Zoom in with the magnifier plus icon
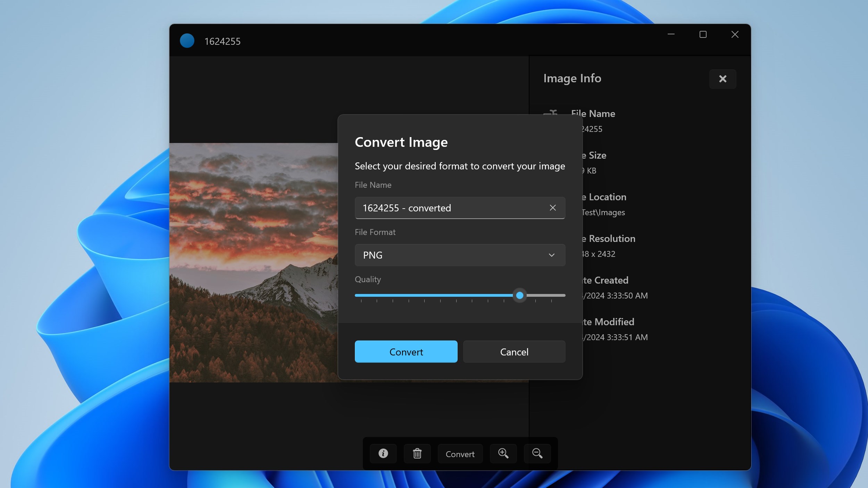This screenshot has width=868, height=488. 503,454
